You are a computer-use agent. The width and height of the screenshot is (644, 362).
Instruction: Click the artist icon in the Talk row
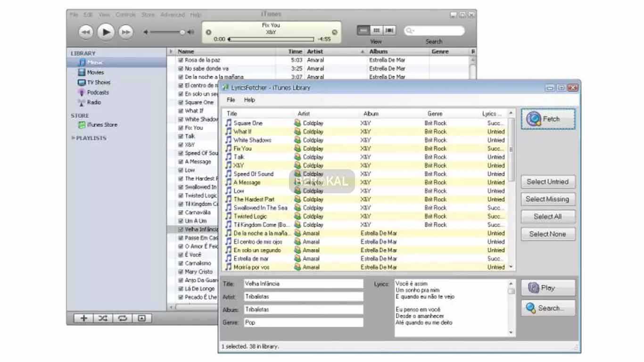click(x=297, y=157)
